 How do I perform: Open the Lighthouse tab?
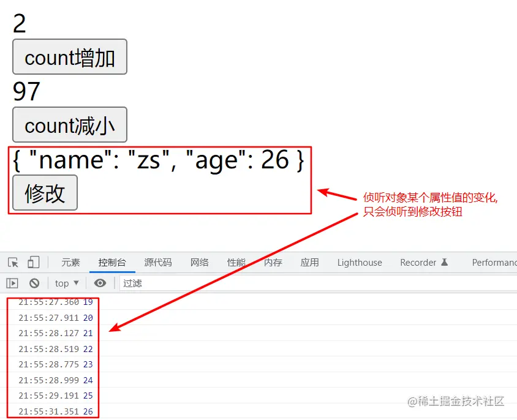pos(360,263)
